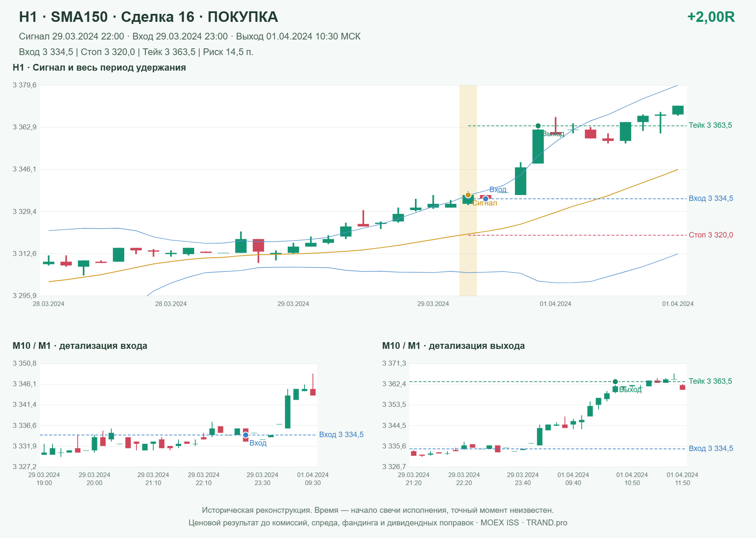Click the highlighted signal candle band on H1 chart

click(x=468, y=190)
